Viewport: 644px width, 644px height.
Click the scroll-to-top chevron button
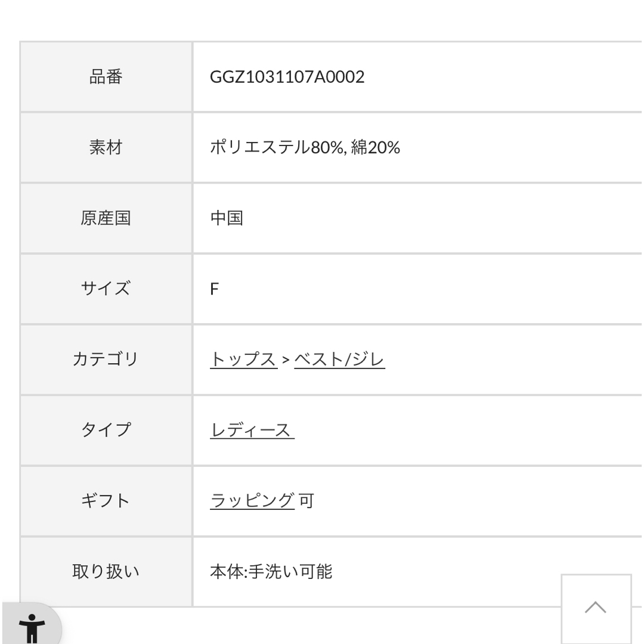click(x=596, y=608)
